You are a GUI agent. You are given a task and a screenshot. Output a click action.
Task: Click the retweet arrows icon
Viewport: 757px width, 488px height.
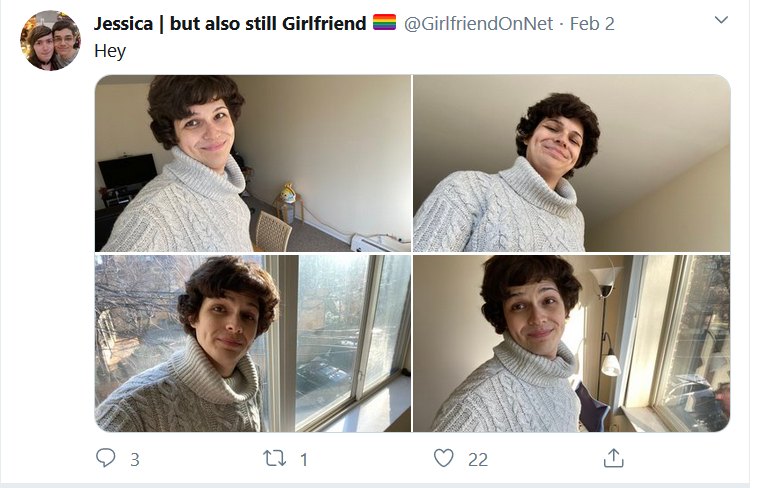274,458
